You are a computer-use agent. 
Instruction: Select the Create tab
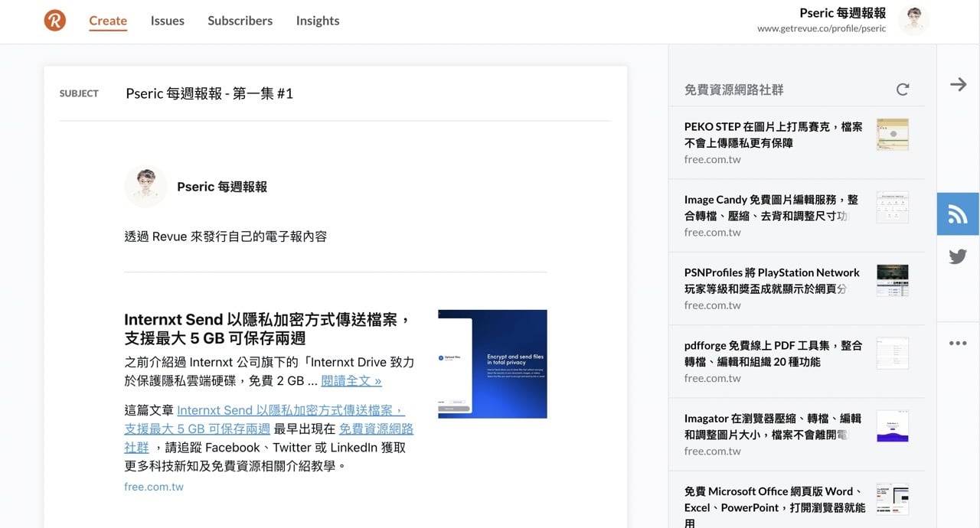point(108,21)
